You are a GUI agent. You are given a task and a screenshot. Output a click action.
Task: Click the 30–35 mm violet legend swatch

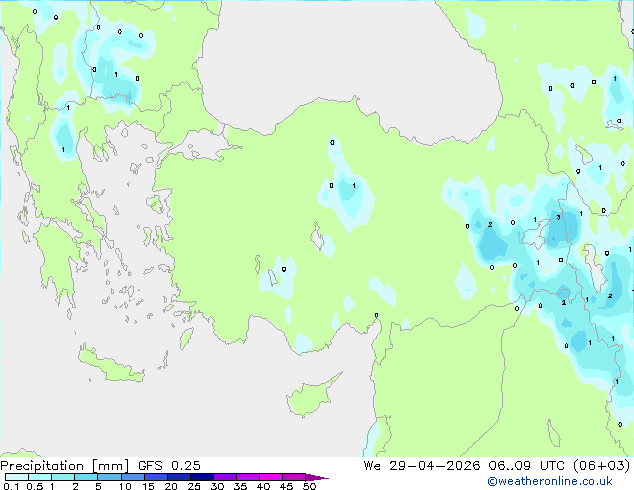point(224,477)
